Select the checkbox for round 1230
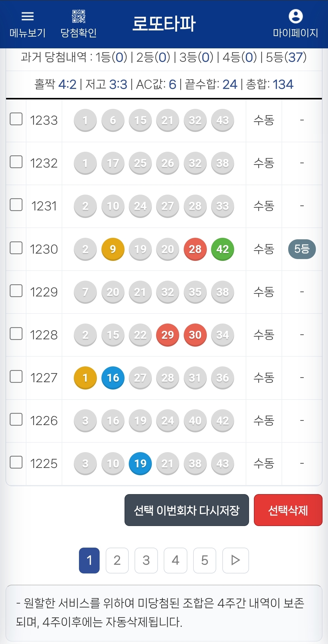 (16, 248)
